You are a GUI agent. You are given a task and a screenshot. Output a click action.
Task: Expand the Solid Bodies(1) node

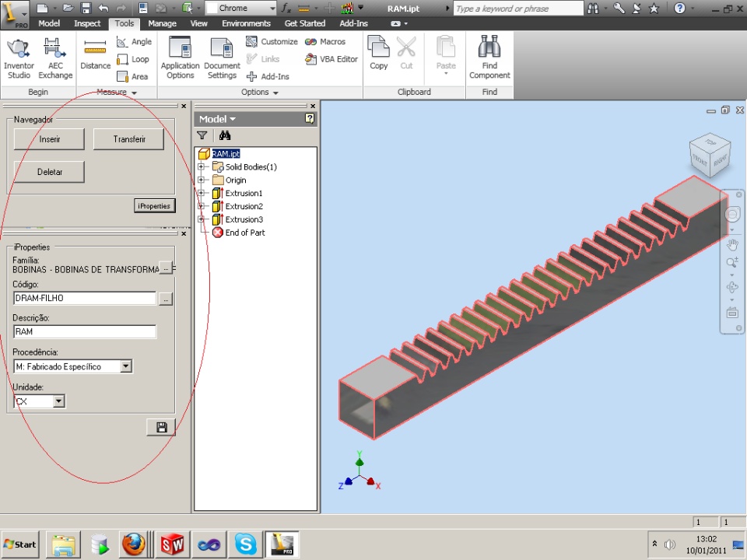pos(201,167)
